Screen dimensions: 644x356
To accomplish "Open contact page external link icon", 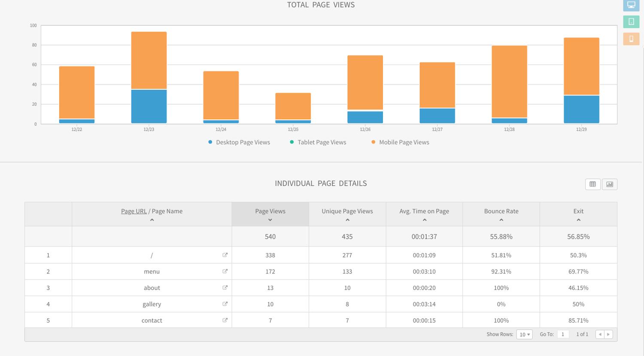I will click(225, 320).
